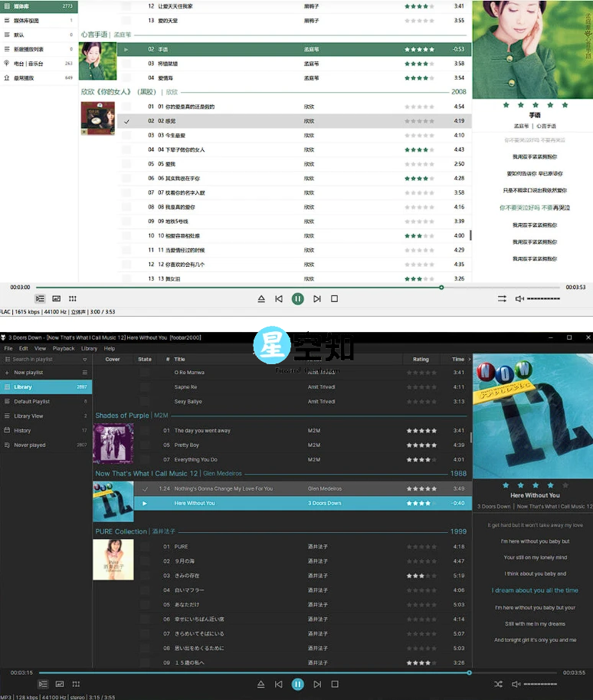Stop playback in the light-theme player

click(334, 299)
